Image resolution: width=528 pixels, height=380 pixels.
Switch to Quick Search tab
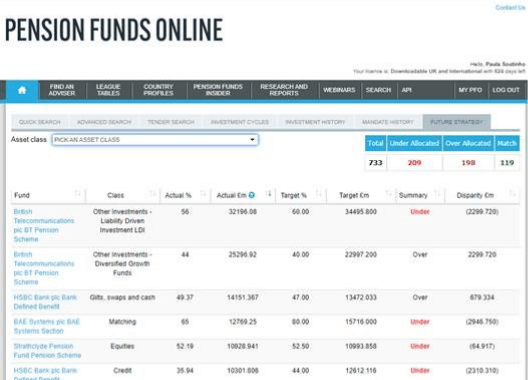[x=40, y=122]
